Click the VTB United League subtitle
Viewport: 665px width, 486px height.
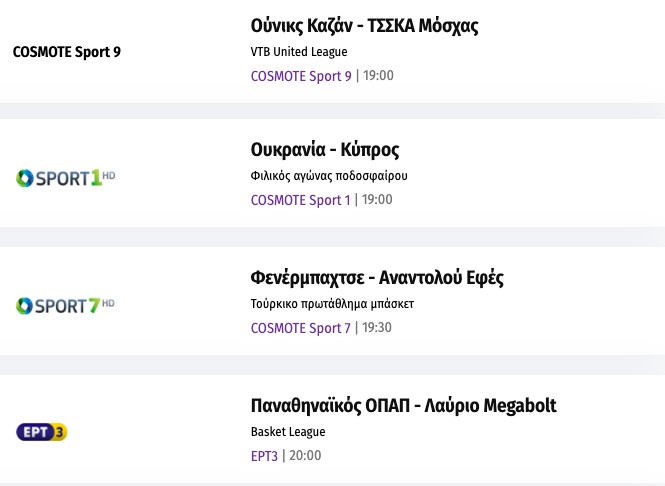coord(298,52)
